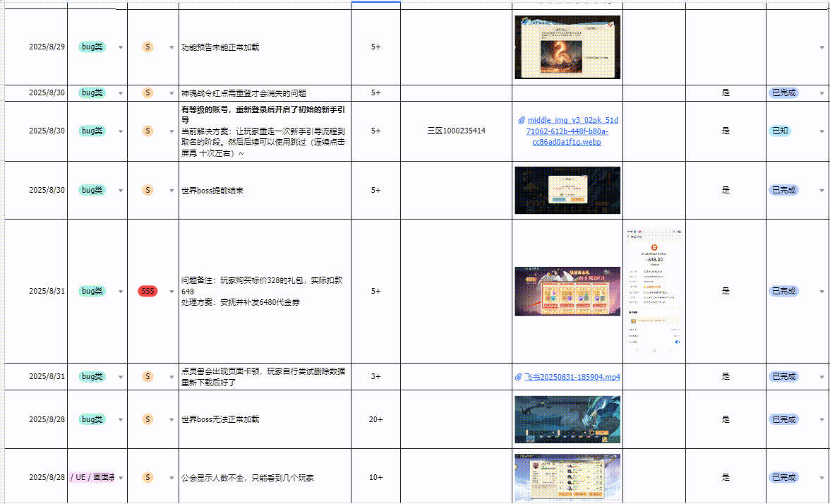
Task: Expand the / UE / 画面 category dropdown
Action: click(x=120, y=478)
